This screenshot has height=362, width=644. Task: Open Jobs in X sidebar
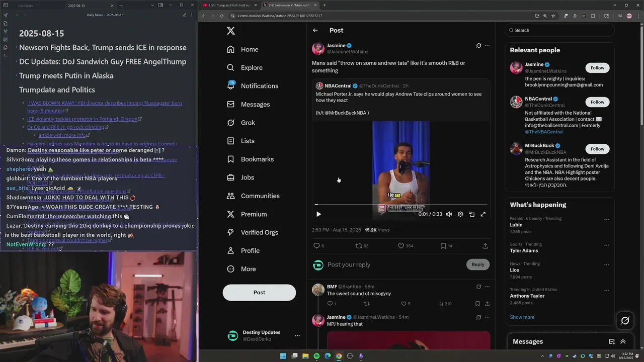tap(240, 177)
